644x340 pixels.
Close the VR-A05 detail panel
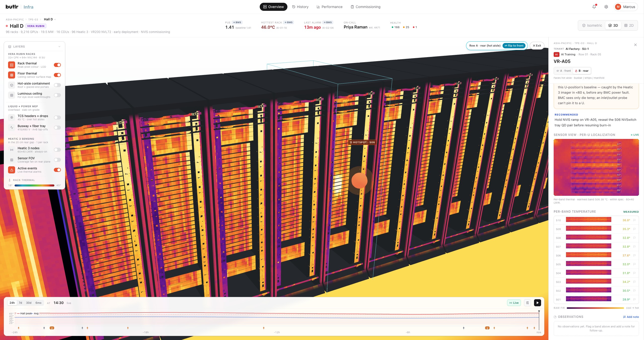(x=635, y=45)
